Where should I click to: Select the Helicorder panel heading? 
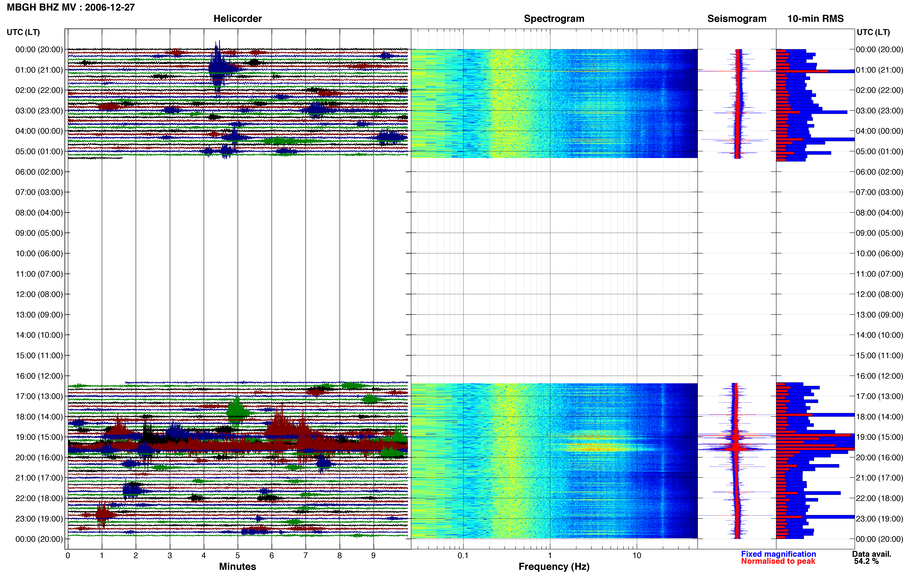[x=237, y=19]
